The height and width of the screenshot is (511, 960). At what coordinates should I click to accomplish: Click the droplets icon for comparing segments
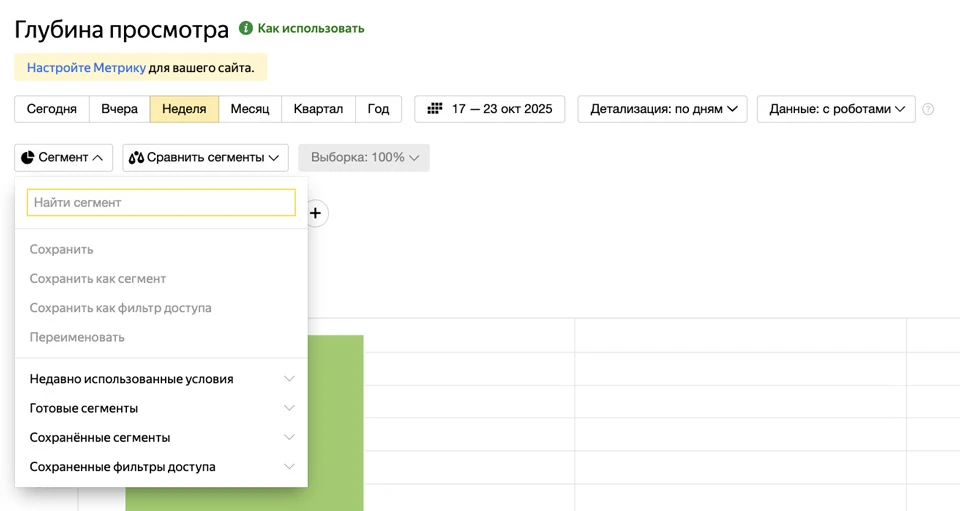137,158
